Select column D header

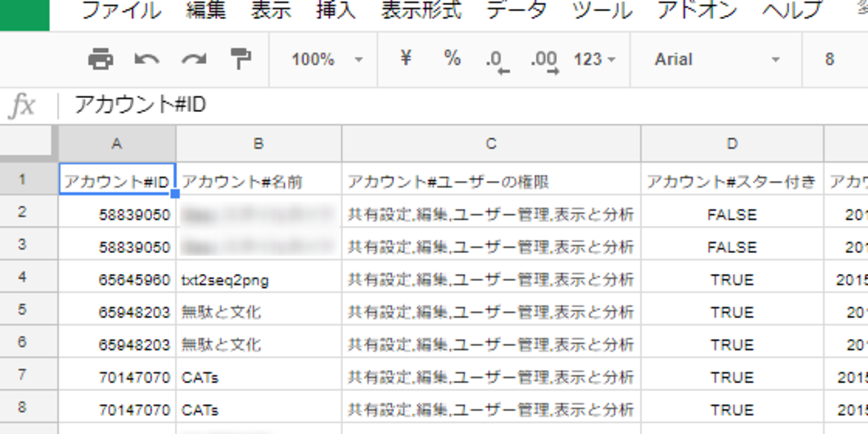coord(732,143)
